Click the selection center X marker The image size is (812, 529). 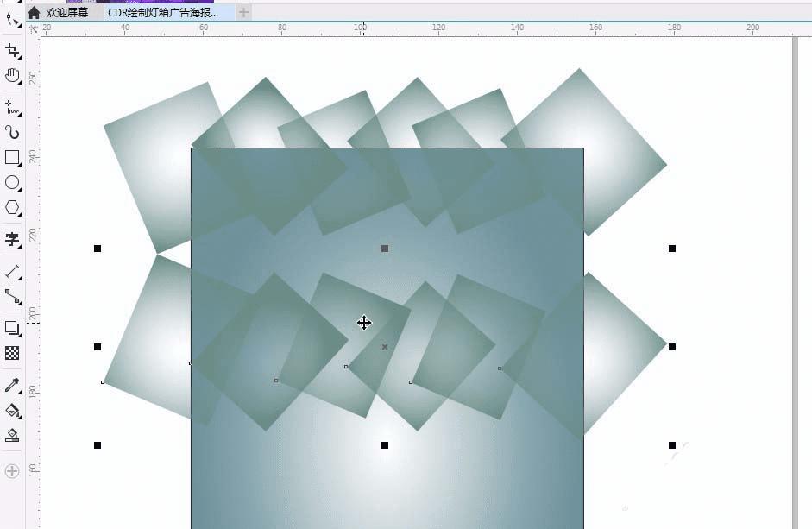point(384,347)
